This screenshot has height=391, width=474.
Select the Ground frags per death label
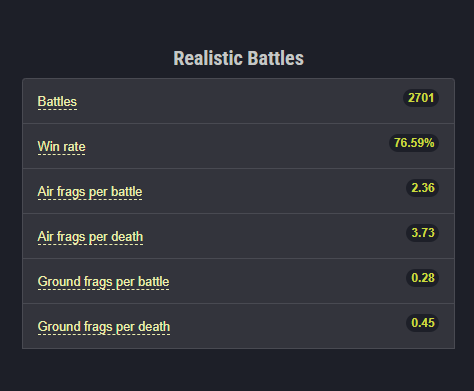click(x=104, y=327)
